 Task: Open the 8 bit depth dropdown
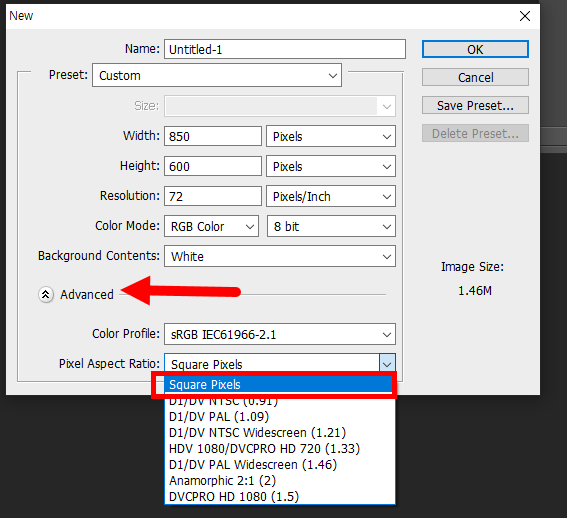pyautogui.click(x=331, y=226)
